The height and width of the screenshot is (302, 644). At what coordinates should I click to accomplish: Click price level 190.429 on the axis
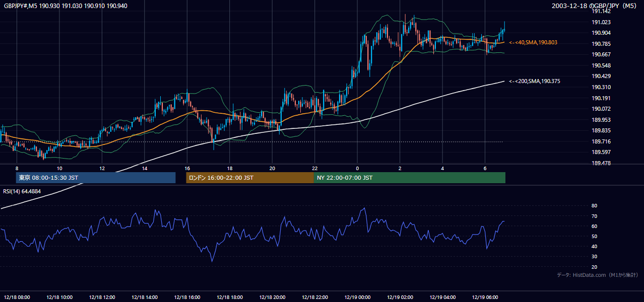(601, 76)
